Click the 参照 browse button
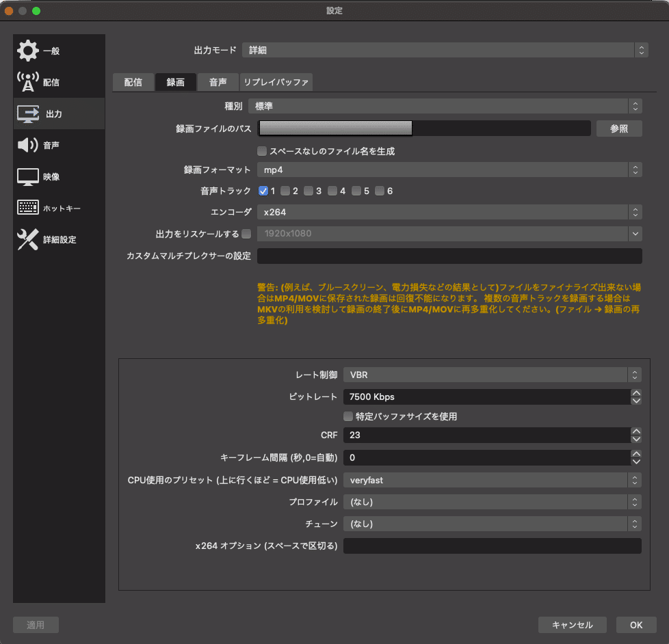The width and height of the screenshot is (669, 644). (619, 129)
